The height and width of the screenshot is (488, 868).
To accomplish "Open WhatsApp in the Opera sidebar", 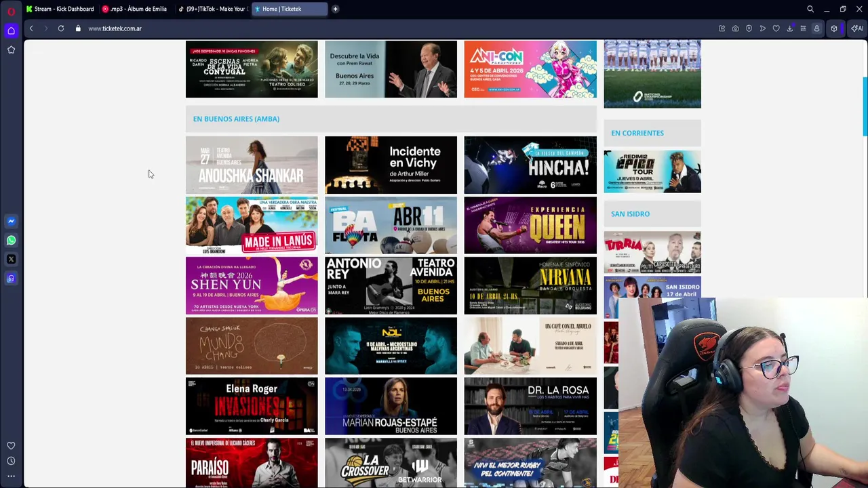I will pos(11,240).
